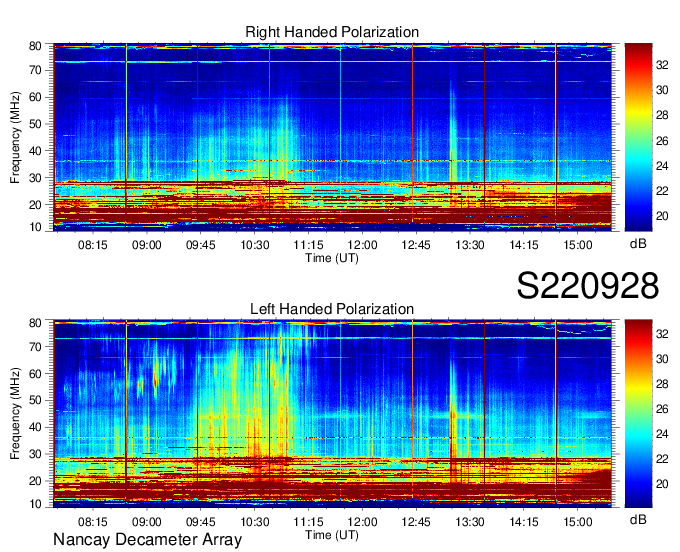The image size is (680, 552).
Task: Click the 32 label on Right Handed color bar
Action: click(662, 65)
